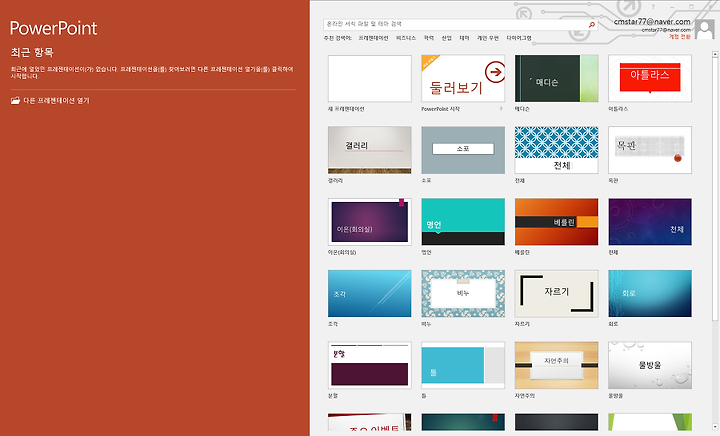Click the user profile avatar picture
The image size is (720, 436).
point(704,30)
